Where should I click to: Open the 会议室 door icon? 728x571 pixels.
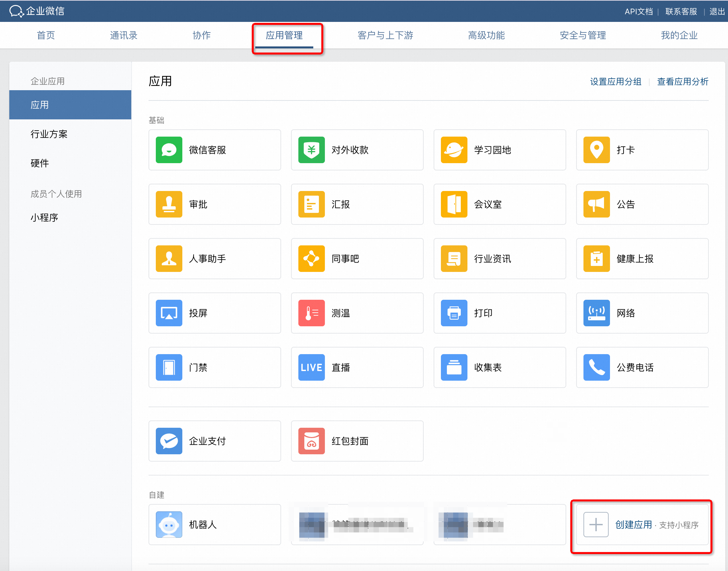pos(454,204)
